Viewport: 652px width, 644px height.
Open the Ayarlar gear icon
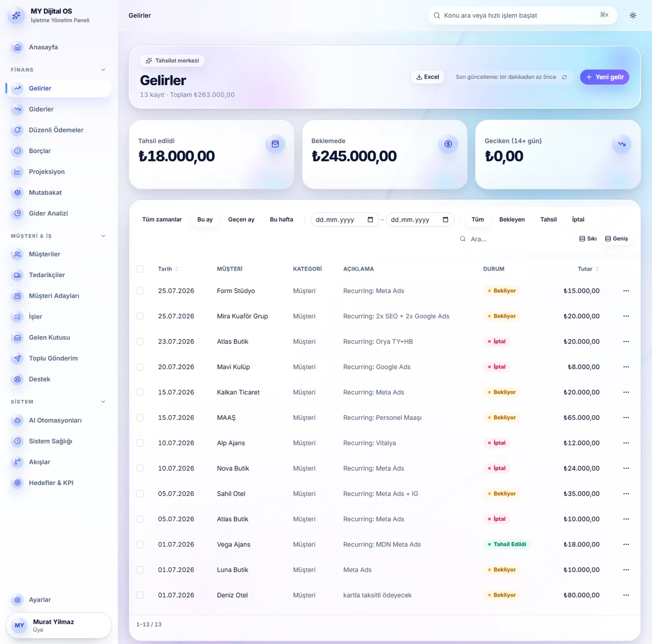pos(18,600)
